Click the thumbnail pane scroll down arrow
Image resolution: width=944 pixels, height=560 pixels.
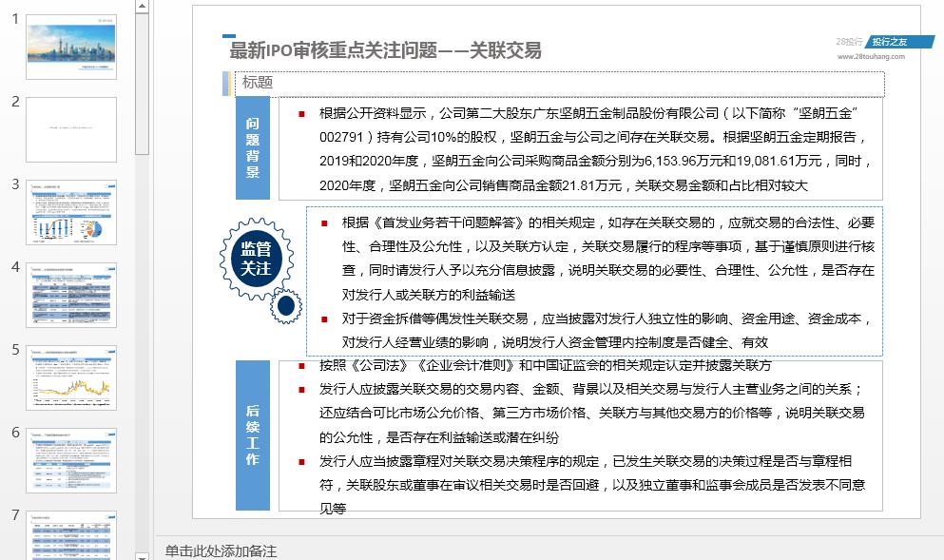[x=142, y=556]
